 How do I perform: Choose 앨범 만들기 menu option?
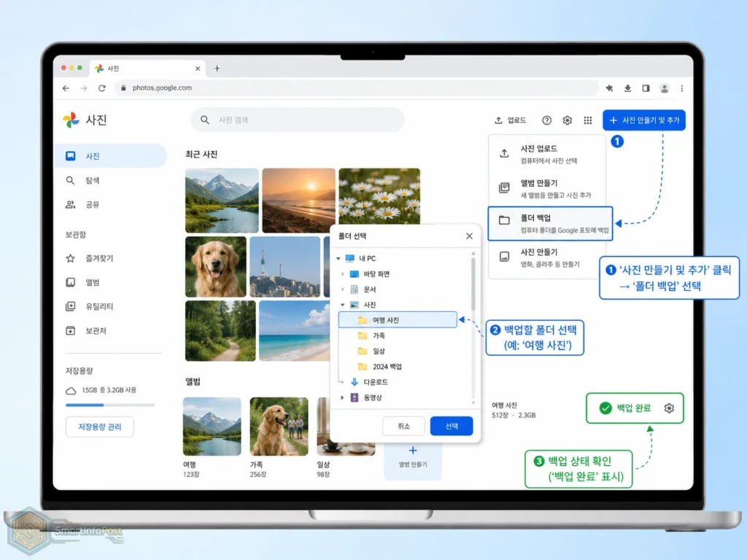[x=547, y=189]
